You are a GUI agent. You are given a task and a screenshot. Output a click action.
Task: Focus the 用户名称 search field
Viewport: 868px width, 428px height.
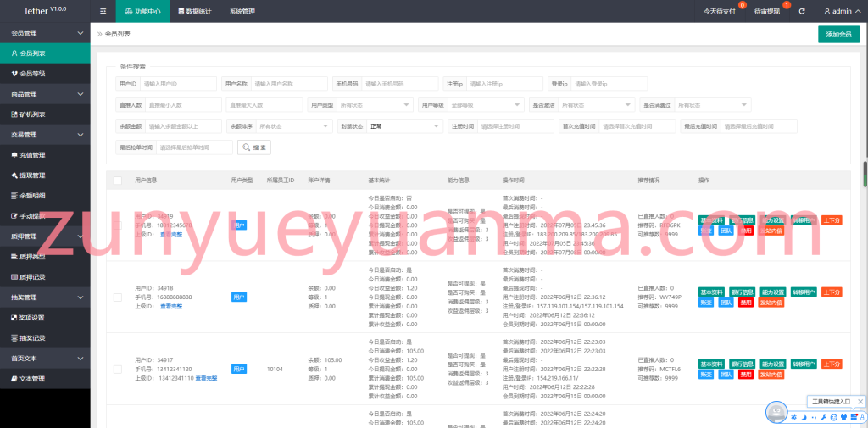289,84
